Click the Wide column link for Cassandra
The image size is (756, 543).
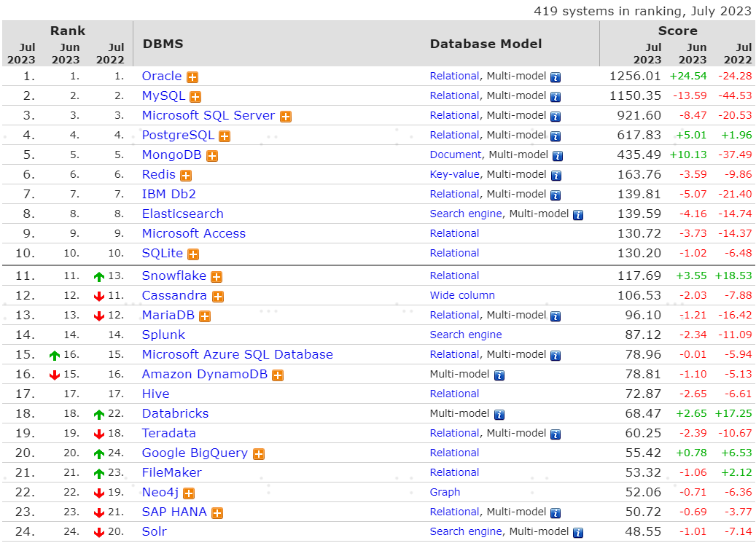462,296
